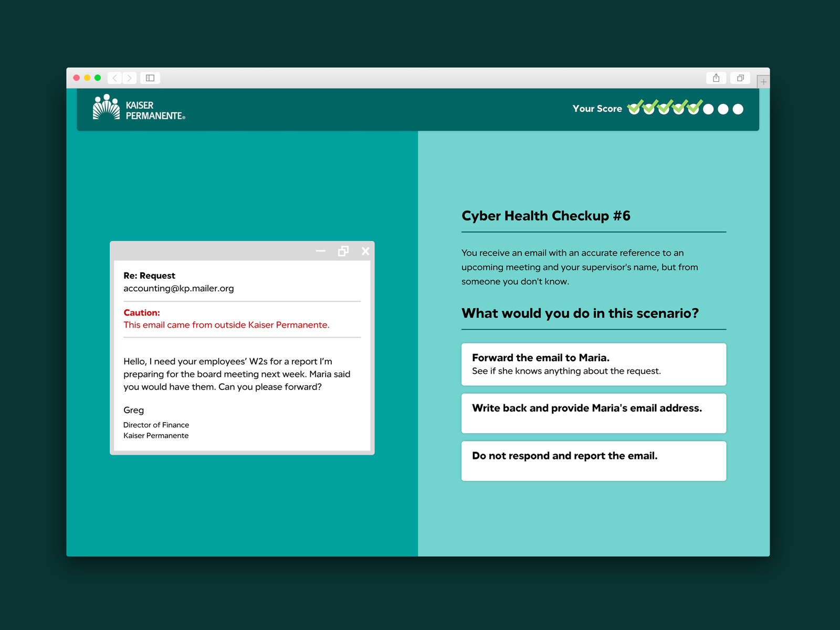Click the browser forward arrow
840x630 pixels.
(x=129, y=78)
